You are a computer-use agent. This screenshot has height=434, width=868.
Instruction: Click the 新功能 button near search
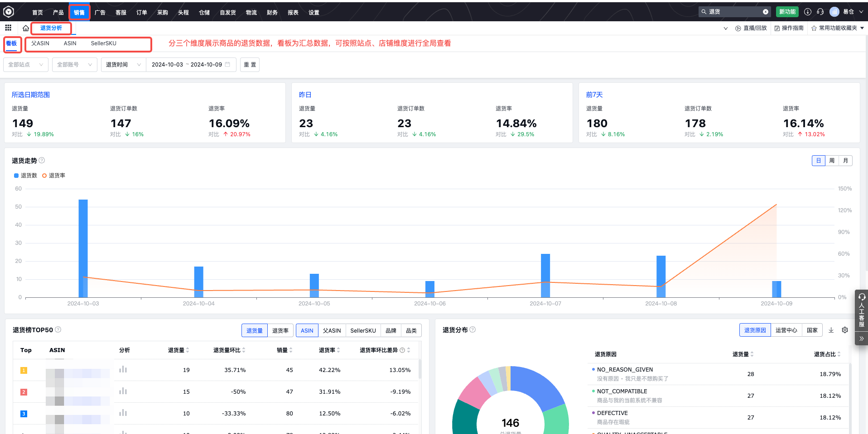(x=787, y=11)
